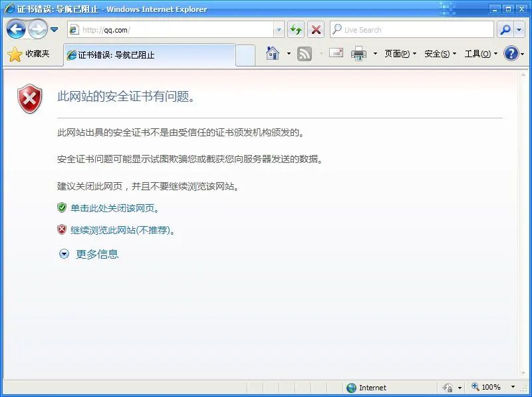
Task: Open the recent pages dropdown next to Forward
Action: (54, 29)
